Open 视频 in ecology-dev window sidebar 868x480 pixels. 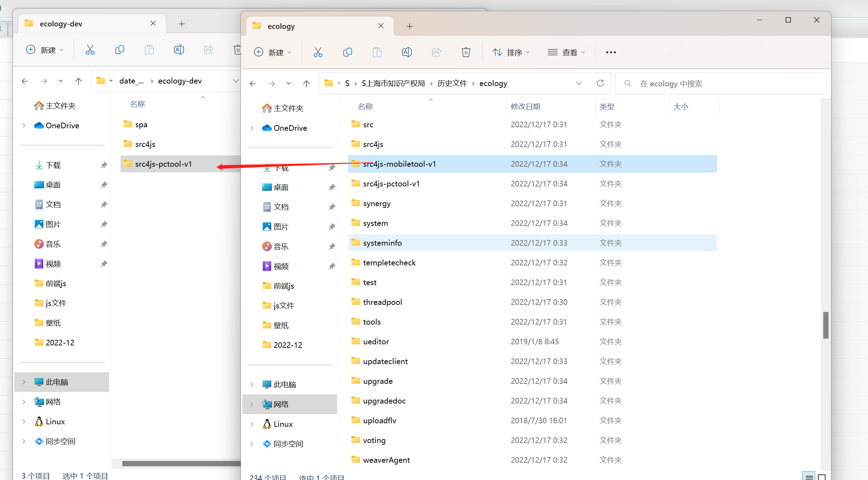pyautogui.click(x=53, y=264)
